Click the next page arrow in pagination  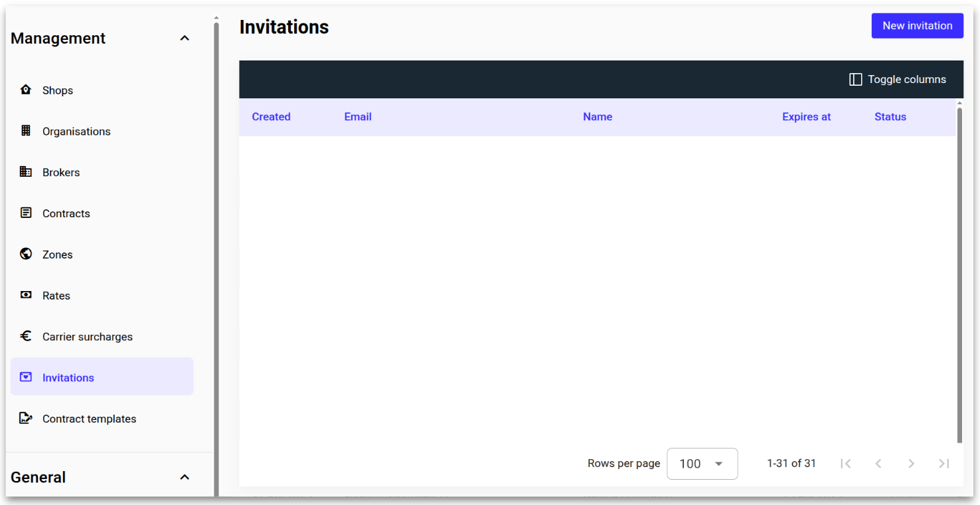point(911,463)
